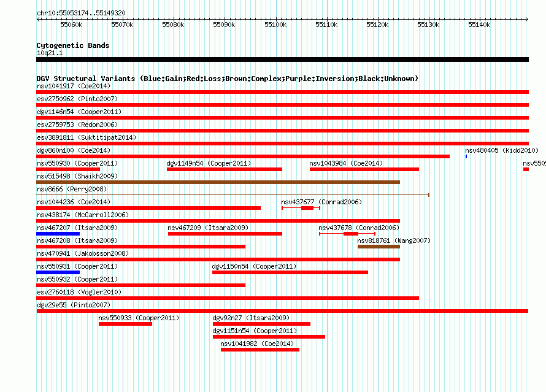546x392 pixels.
Task: Select the esv2759753 (Redon2006) label
Action: tap(77, 125)
